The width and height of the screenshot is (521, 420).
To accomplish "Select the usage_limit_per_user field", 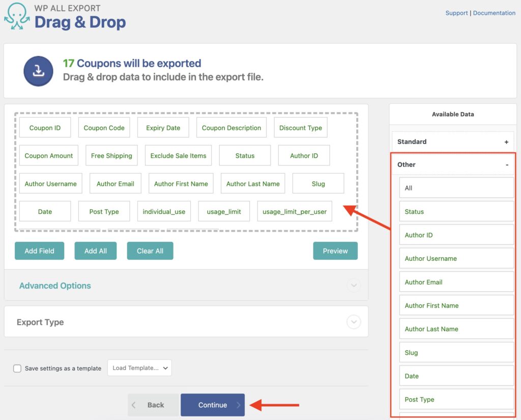I will pos(294,211).
